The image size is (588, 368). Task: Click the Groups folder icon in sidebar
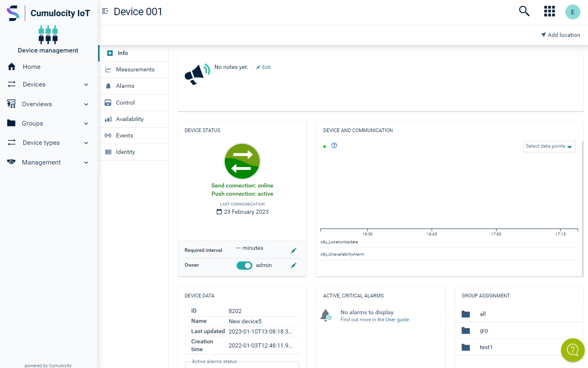pyautogui.click(x=11, y=123)
